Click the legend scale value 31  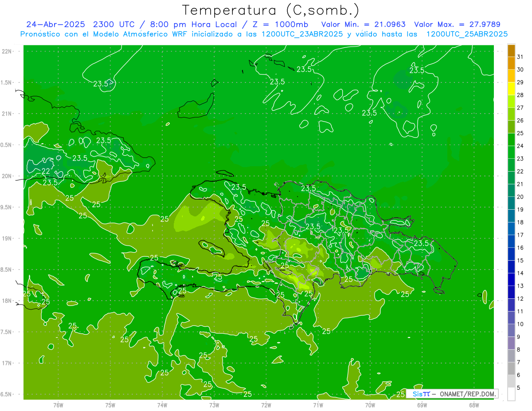pos(520,56)
